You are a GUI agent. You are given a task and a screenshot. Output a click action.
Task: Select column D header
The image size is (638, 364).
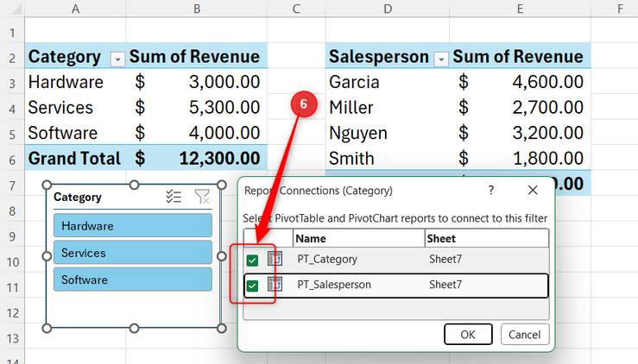[388, 9]
